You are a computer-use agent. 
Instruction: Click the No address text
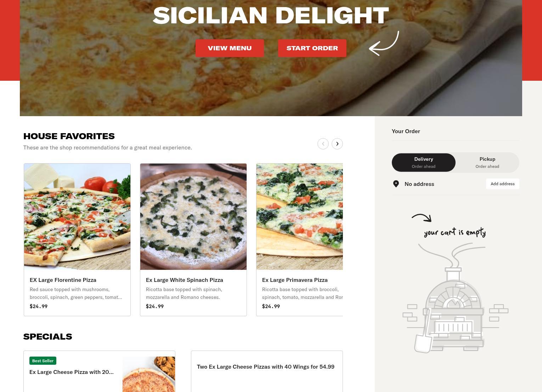point(419,184)
